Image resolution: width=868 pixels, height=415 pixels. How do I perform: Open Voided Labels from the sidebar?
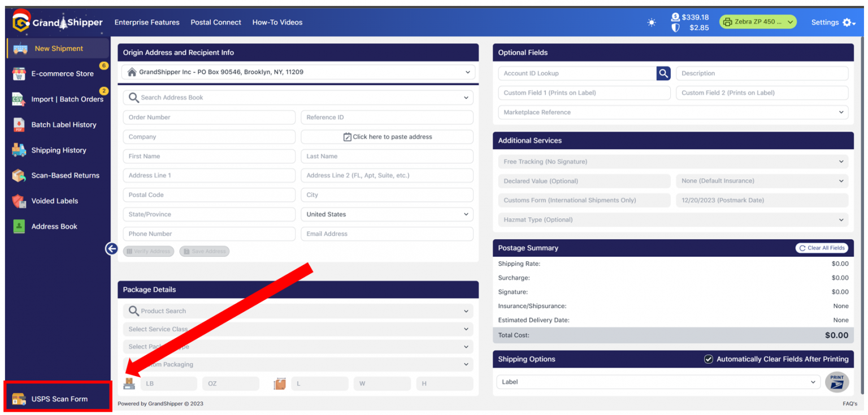[54, 201]
